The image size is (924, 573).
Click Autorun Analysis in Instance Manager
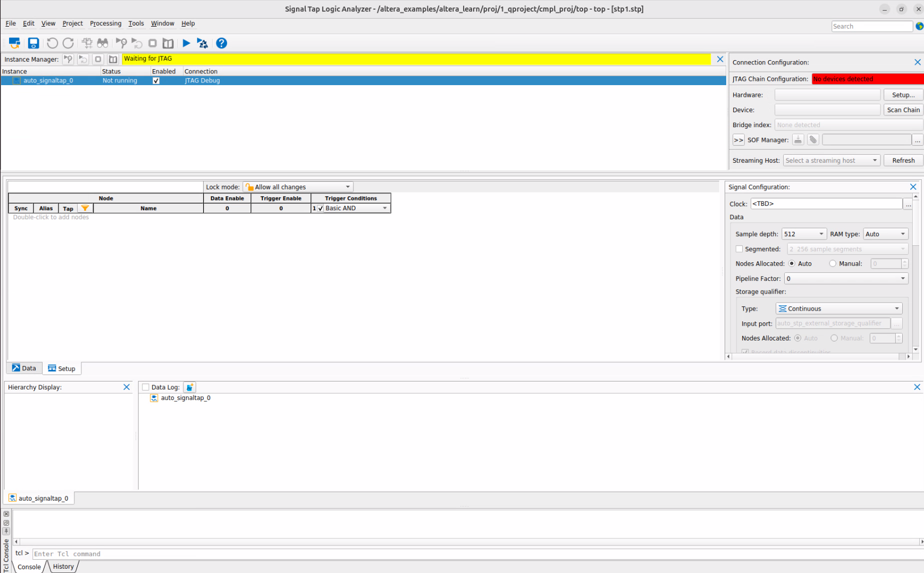(83, 59)
